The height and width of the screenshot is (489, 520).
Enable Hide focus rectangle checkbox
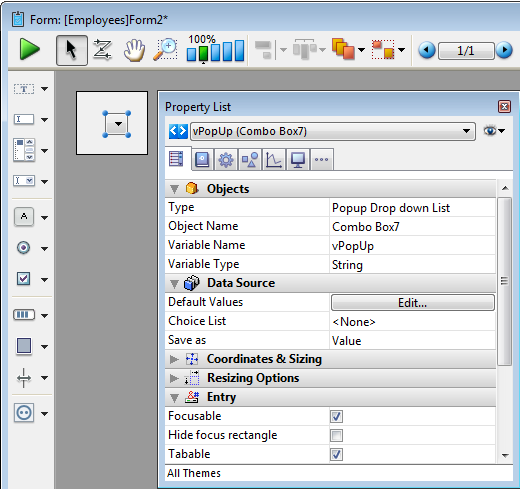(336, 435)
